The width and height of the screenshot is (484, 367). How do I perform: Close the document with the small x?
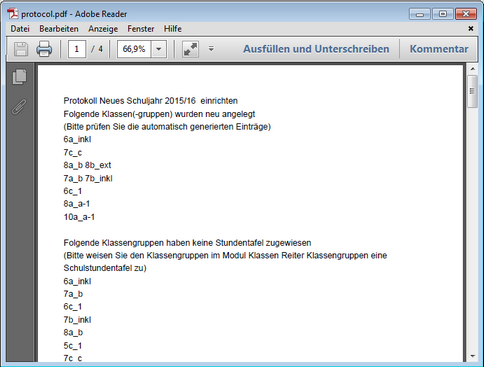coord(471,29)
